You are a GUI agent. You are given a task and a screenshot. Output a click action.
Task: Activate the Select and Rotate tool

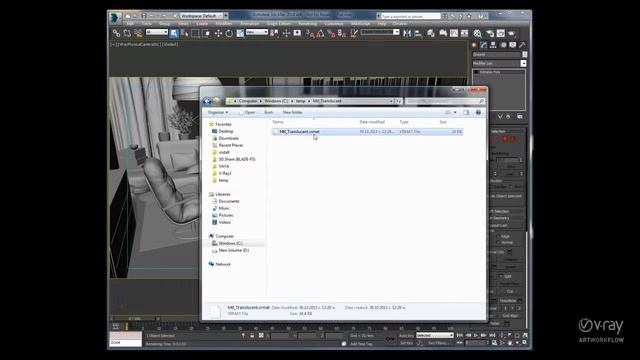[229, 33]
